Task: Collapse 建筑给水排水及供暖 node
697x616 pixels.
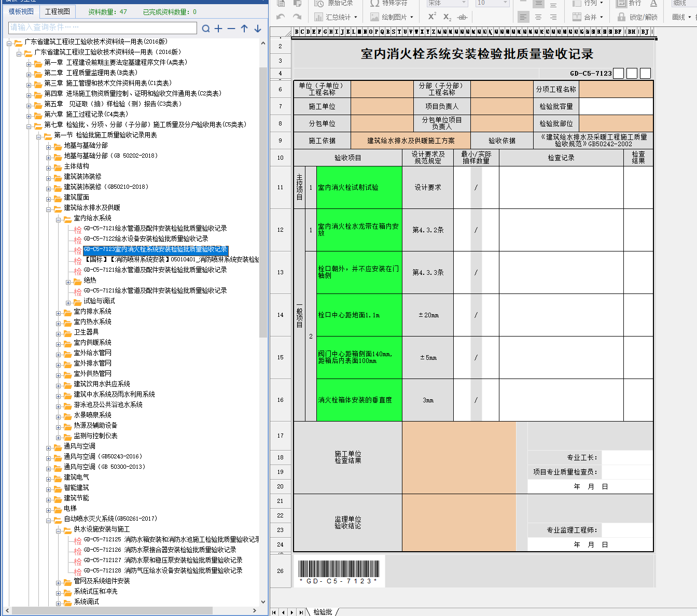Action: pyautogui.click(x=49, y=209)
